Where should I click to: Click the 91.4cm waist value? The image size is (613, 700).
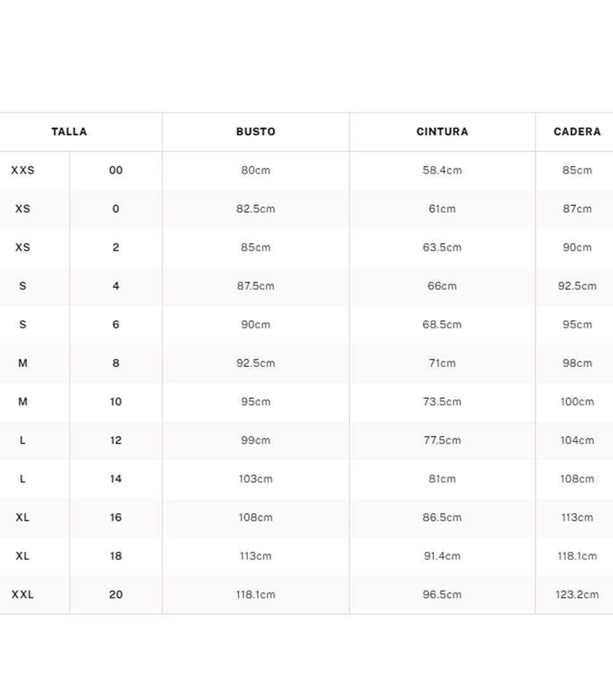442,556
